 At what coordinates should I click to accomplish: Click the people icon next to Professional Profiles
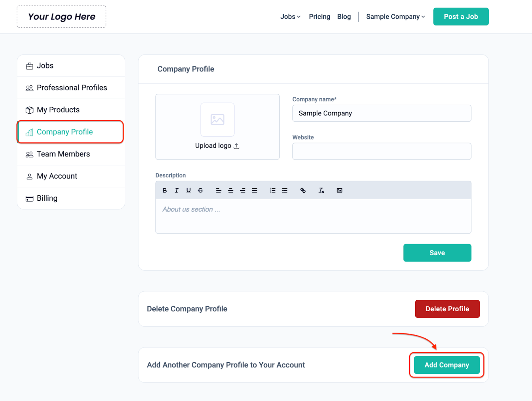click(30, 88)
